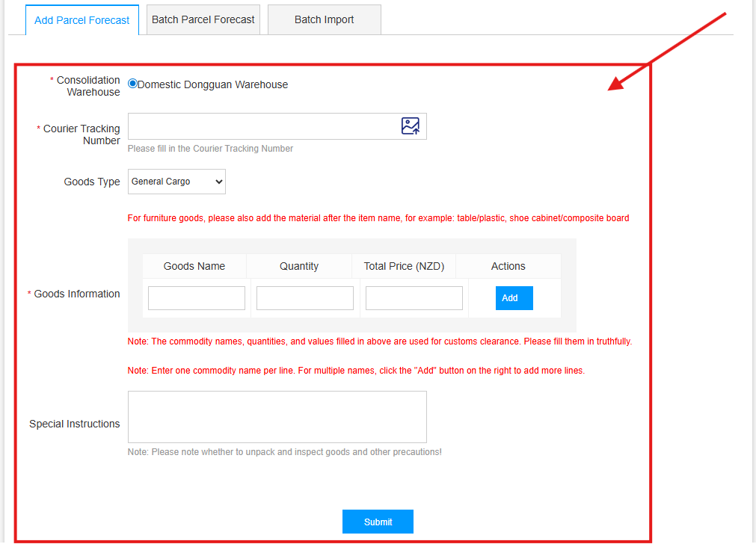Click the Goods Name column header
The height and width of the screenshot is (544, 756).
(194, 266)
